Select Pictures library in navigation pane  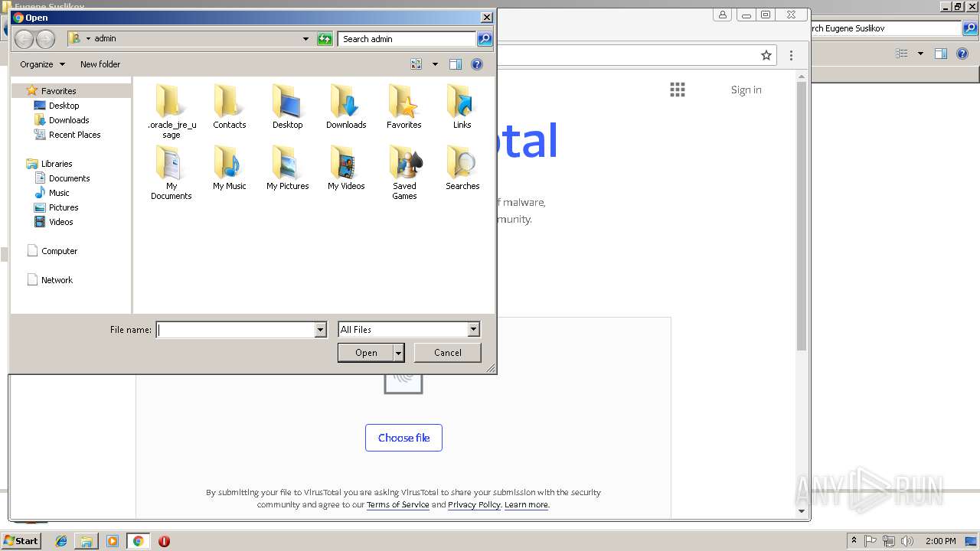point(64,207)
